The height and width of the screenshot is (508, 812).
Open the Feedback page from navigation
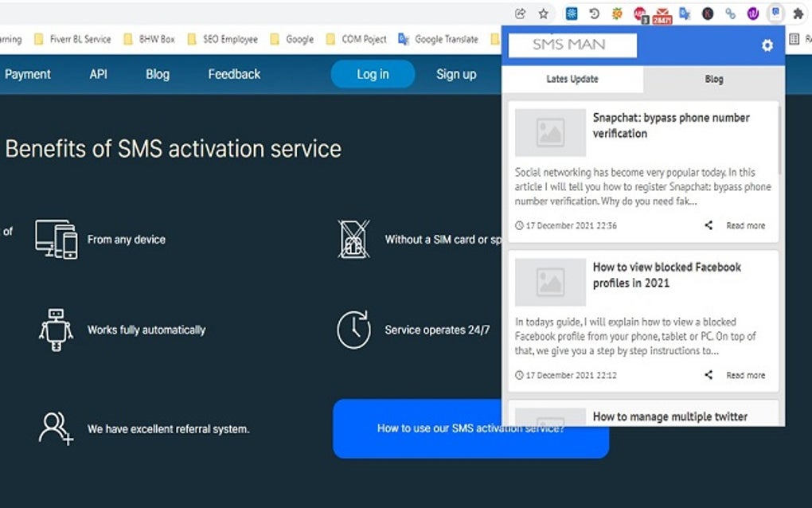coord(233,73)
